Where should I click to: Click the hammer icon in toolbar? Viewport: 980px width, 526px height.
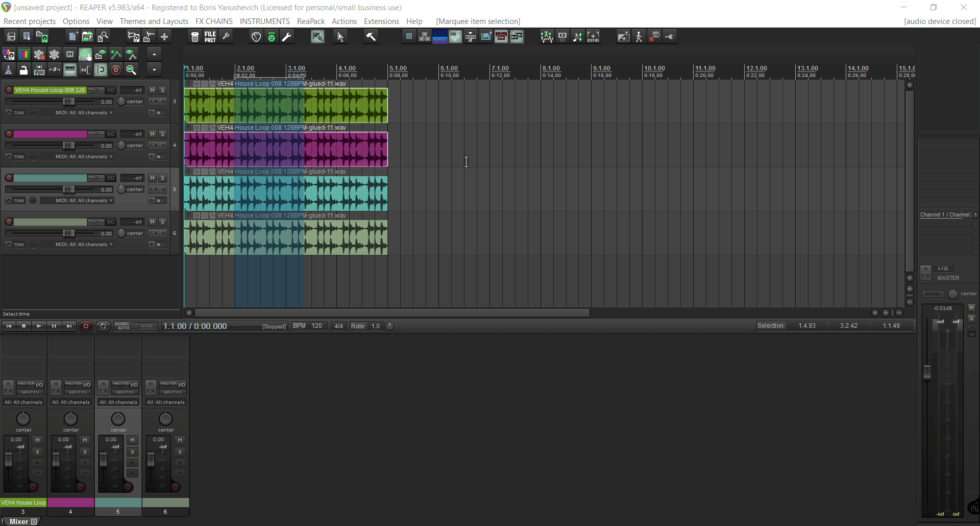coord(371,37)
